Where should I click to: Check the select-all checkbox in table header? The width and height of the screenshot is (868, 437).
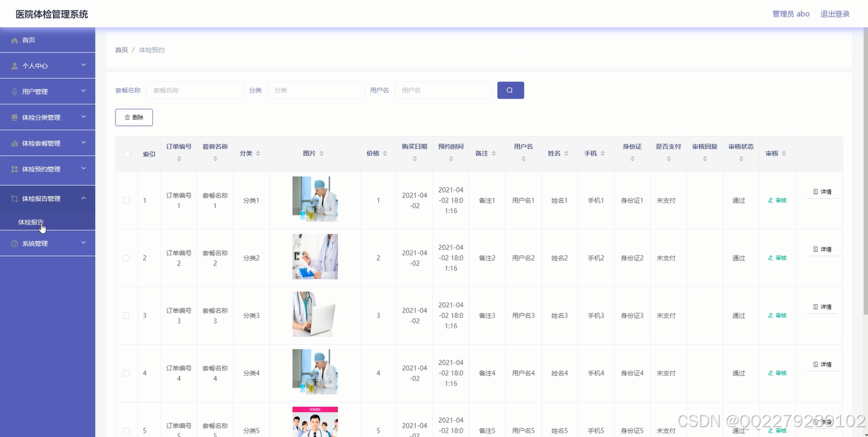(126, 152)
